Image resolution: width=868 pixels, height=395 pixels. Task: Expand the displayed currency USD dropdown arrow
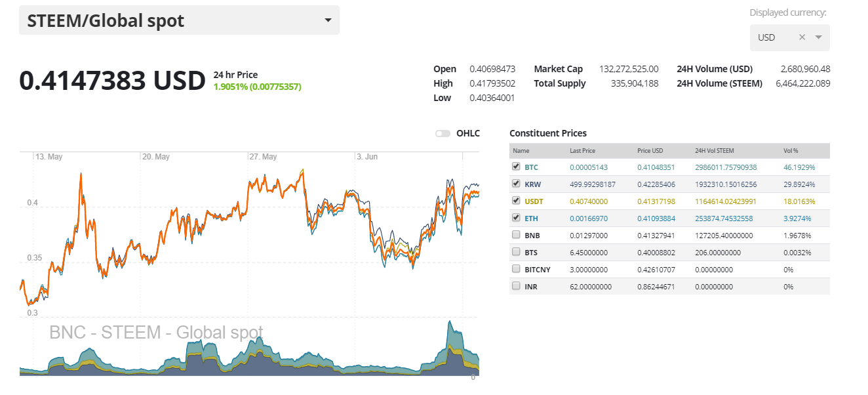pyautogui.click(x=818, y=37)
